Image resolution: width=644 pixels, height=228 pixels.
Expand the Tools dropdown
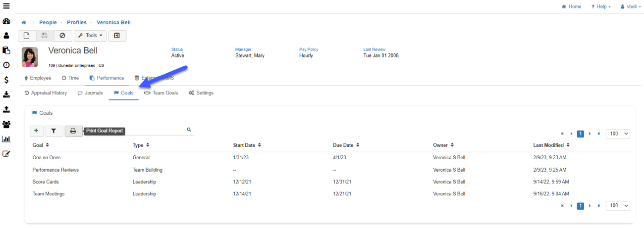90,36
